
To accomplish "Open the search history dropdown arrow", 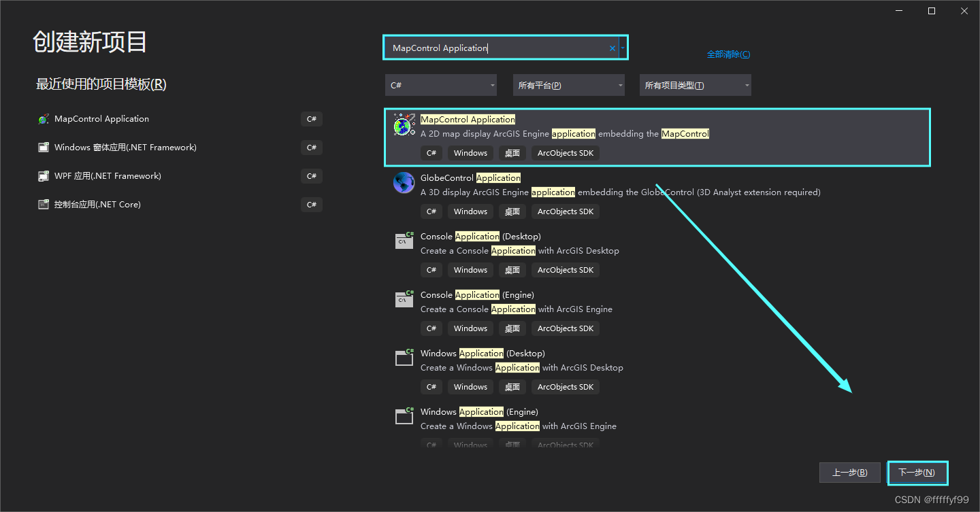I will pos(623,48).
